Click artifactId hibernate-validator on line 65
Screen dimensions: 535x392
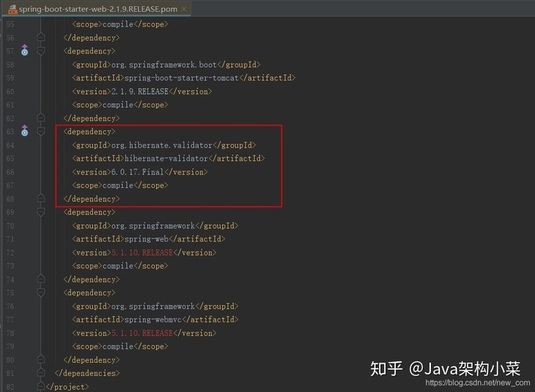(166, 158)
